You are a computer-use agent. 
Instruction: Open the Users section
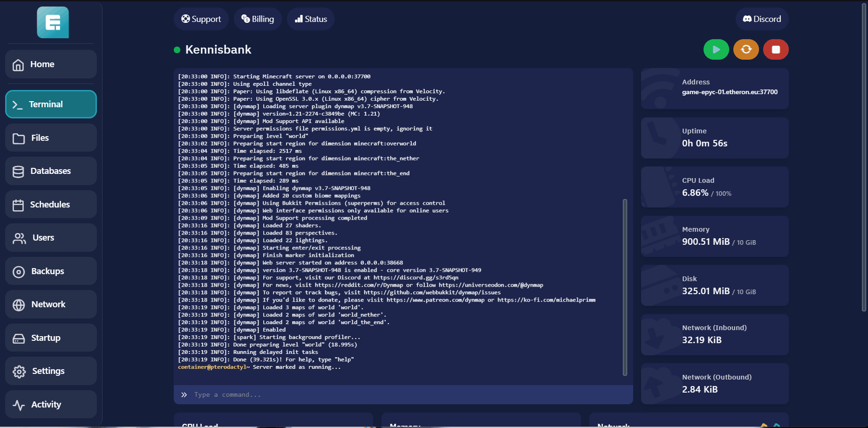(x=51, y=238)
